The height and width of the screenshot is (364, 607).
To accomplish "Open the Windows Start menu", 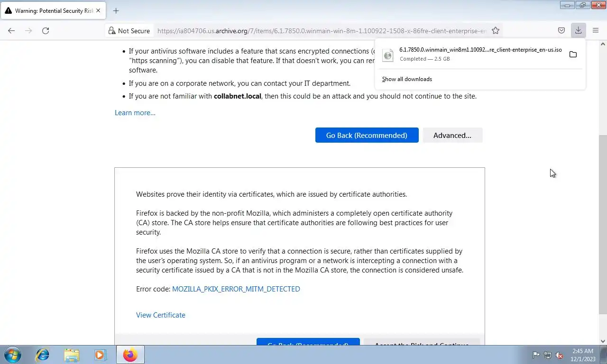I will click(13, 355).
